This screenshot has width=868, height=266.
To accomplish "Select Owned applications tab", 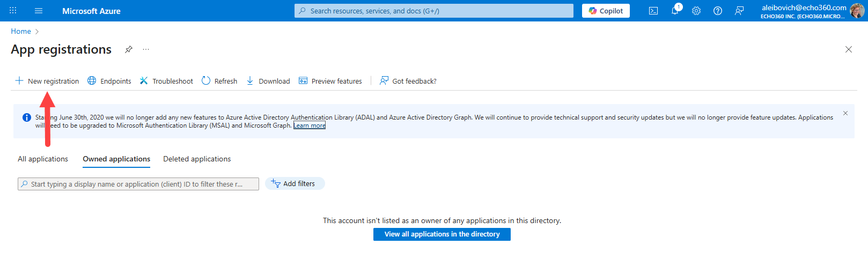I will click(116, 159).
